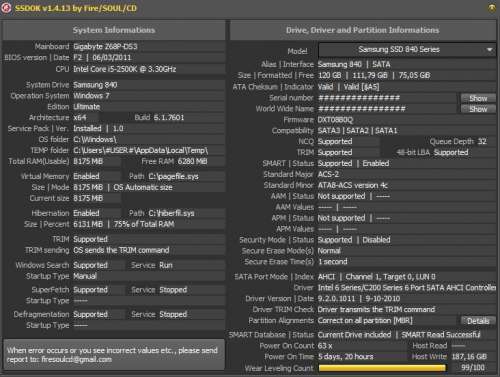Screen dimensions: 500x377
Task: Select Total RAM value 8175 MB
Action: pos(88,161)
